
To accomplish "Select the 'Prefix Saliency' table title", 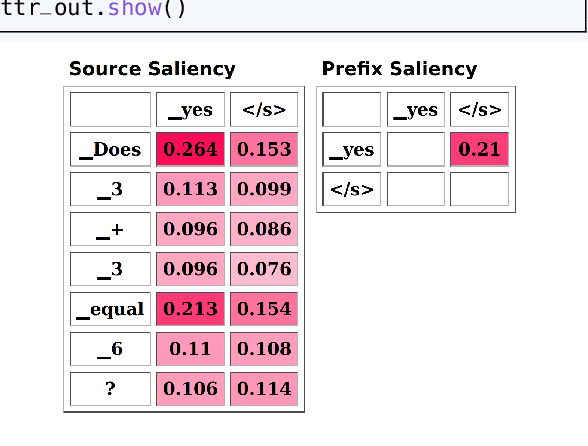I will [x=399, y=69].
